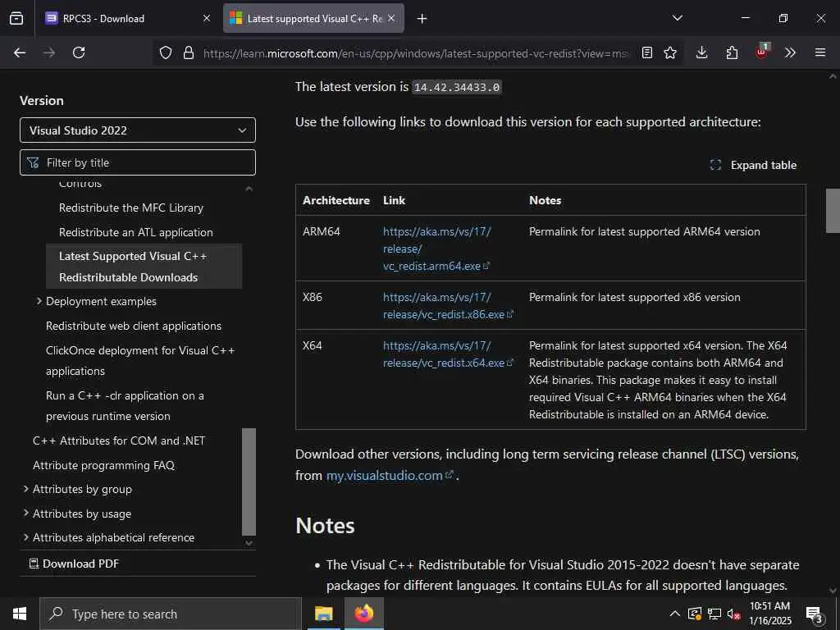
Task: Click the main page scrollbar thumb
Action: pos(833,211)
